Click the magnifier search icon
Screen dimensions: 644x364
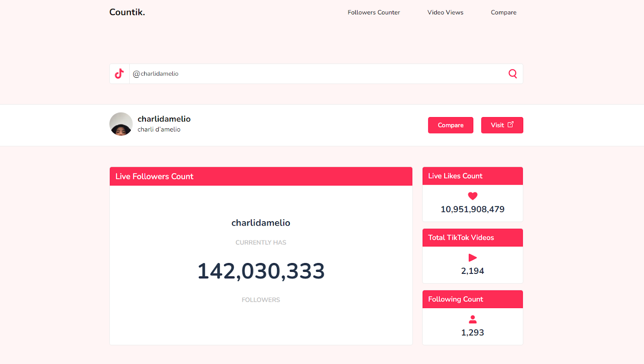point(513,74)
